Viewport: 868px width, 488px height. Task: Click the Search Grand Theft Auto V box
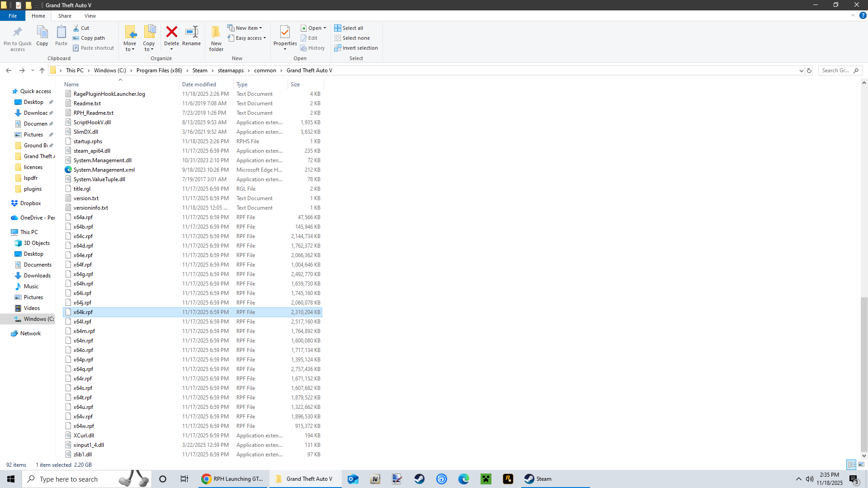(x=835, y=70)
